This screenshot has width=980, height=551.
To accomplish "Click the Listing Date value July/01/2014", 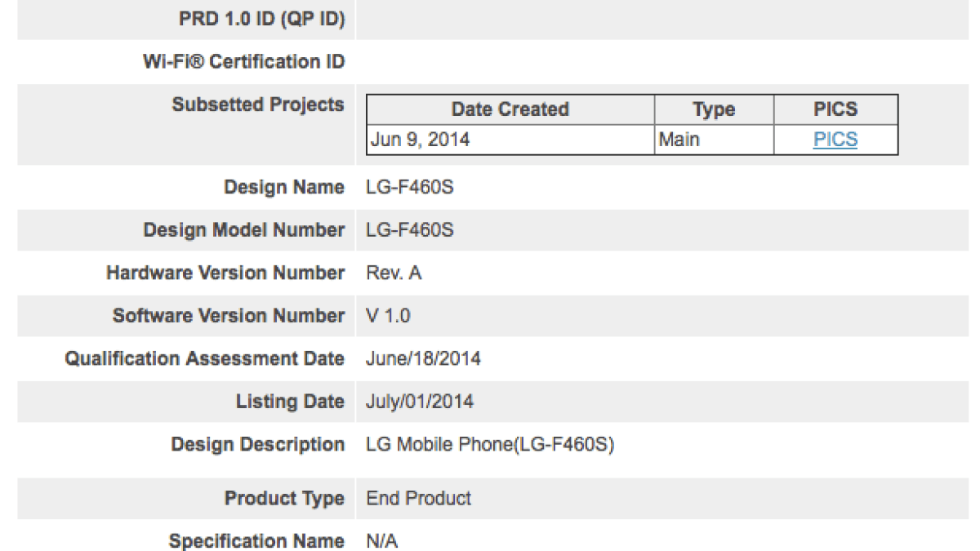I will click(420, 402).
